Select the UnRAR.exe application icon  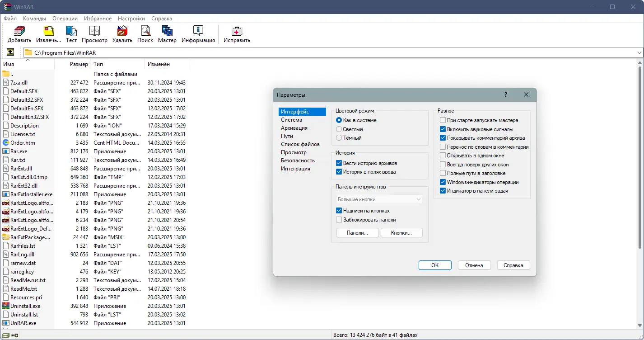click(6, 323)
